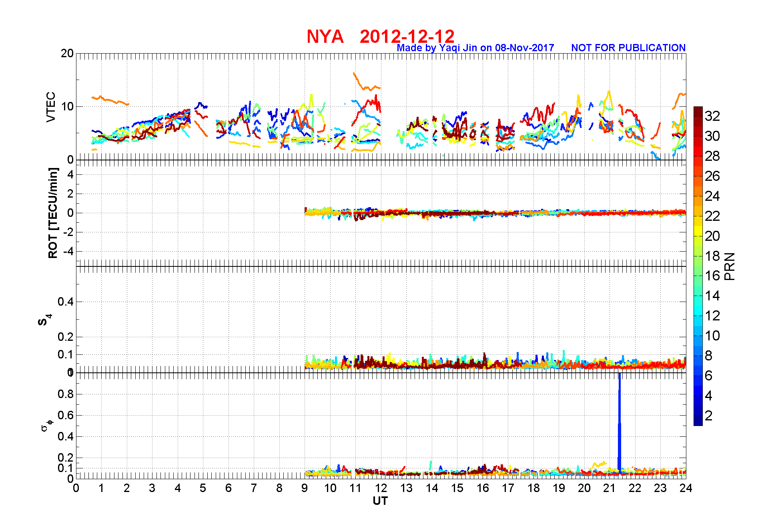Click the tall blue spike in the sigma-phi panel
Viewport: 762px width, 532px height.
[620, 423]
